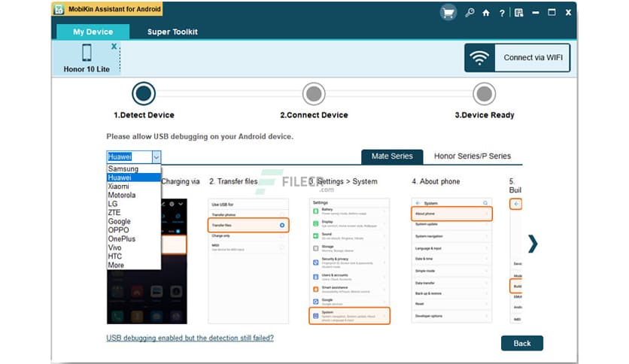Screen dimensions: 629x364
Task: Choose More from brand list
Action: 134,265
